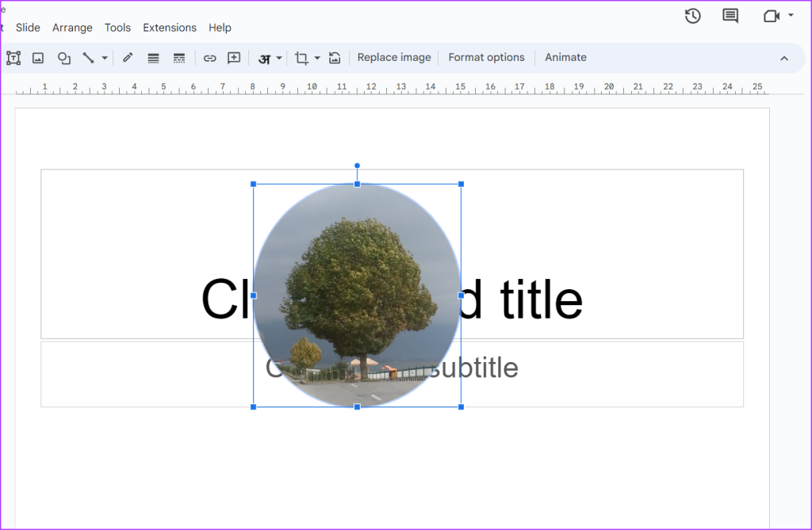Image resolution: width=812 pixels, height=530 pixels.
Task: Click the reset image icon
Action: tap(335, 58)
